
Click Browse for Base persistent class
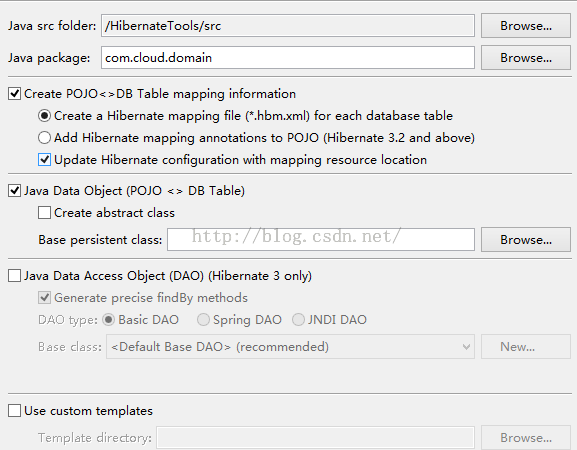525,240
